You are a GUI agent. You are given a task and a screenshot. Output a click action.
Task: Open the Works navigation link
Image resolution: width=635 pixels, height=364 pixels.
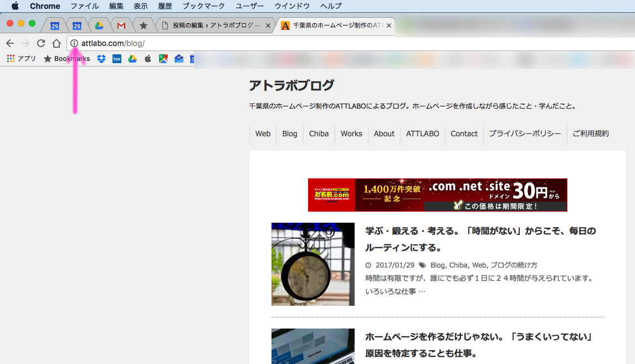[x=351, y=134]
